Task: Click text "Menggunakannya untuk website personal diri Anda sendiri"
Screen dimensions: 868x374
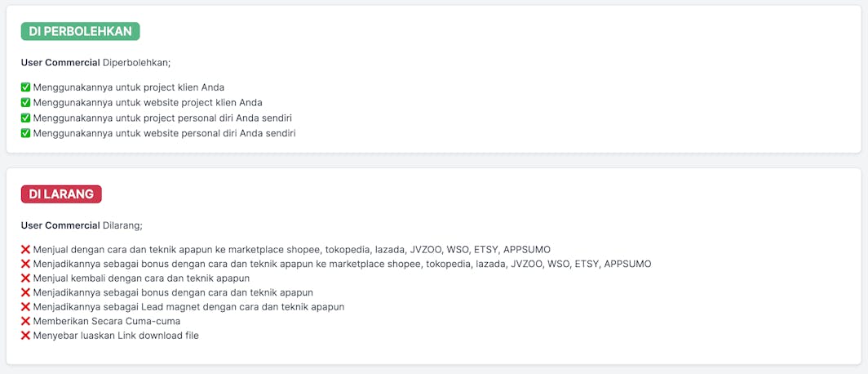Action: 164,133
